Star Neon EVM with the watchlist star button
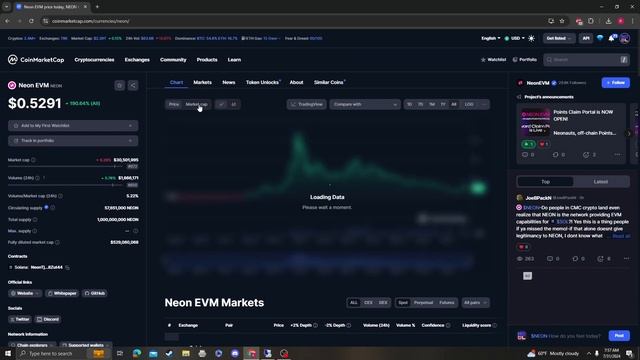 [119, 85]
